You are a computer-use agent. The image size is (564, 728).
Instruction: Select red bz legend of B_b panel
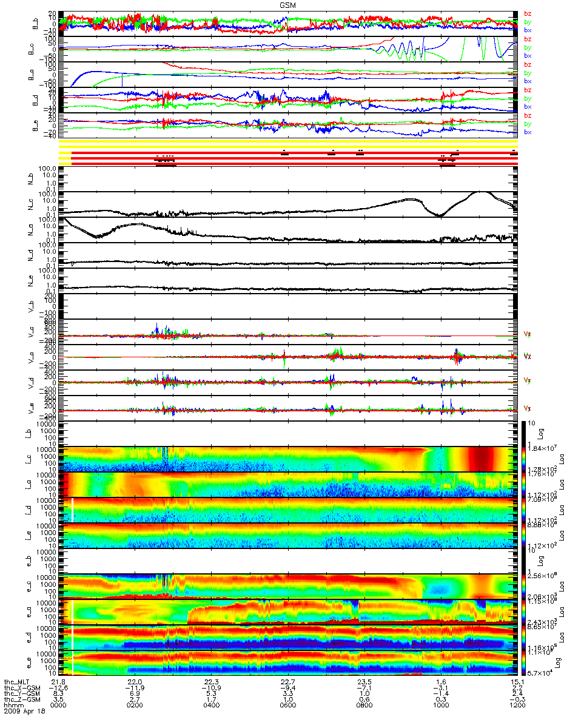[x=528, y=13]
